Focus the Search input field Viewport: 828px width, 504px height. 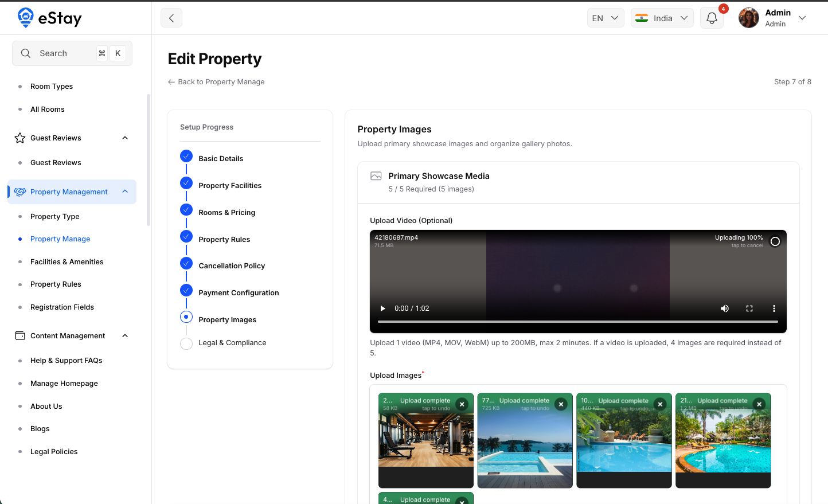click(72, 53)
